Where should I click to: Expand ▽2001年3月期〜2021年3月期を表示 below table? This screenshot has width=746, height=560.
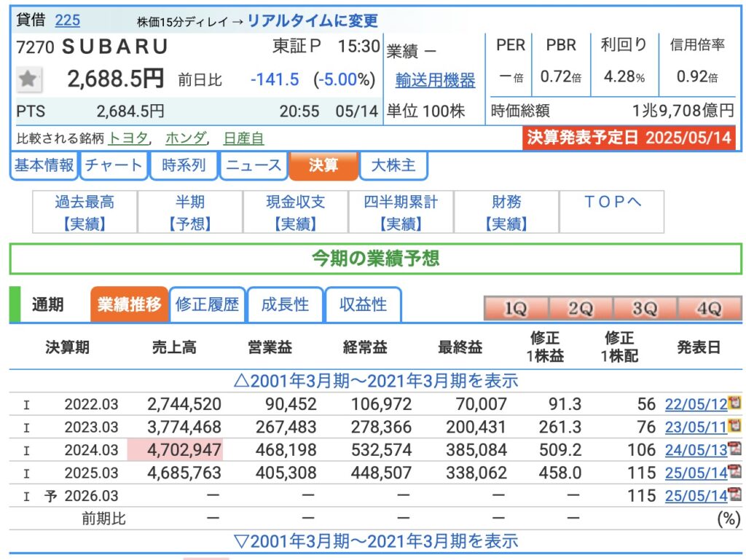[x=376, y=541]
